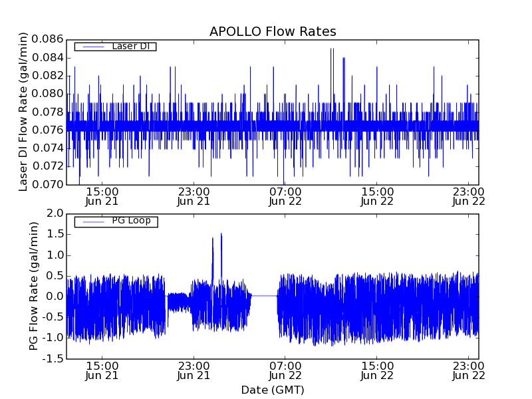The height and width of the screenshot is (399, 532).
Task: Click -0.5 tick on PG plot
Action: tap(53, 317)
